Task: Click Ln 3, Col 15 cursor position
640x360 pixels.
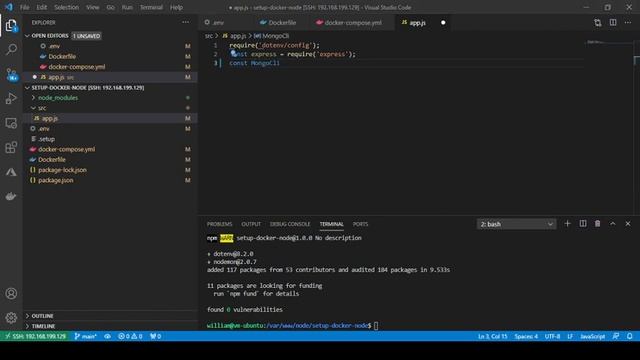Action: pyautogui.click(x=492, y=336)
